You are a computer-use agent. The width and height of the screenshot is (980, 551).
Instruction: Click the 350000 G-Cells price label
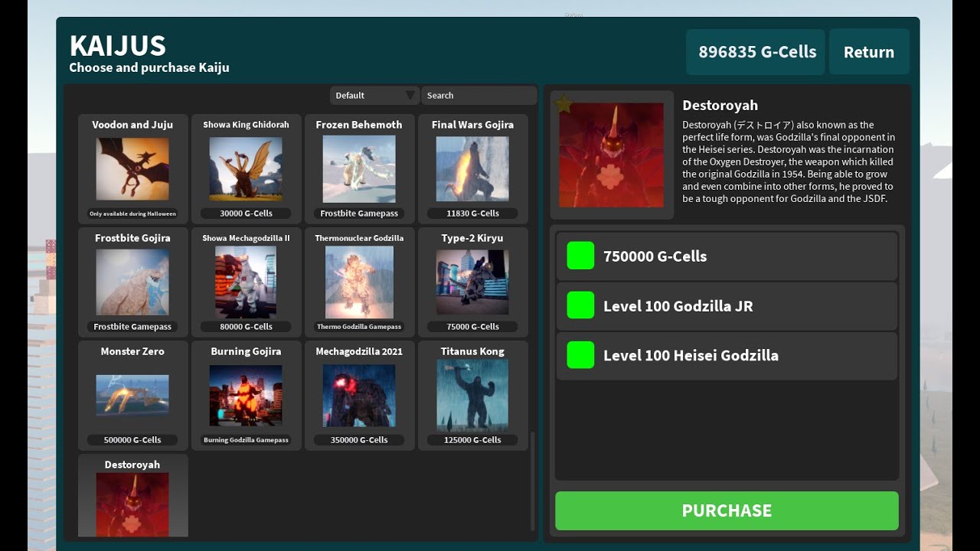click(x=359, y=440)
